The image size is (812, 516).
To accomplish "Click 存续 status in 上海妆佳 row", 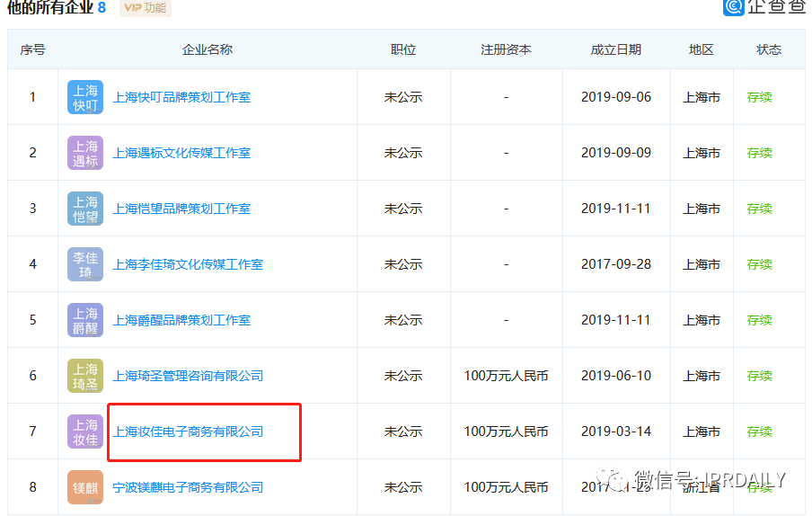I will pyautogui.click(x=760, y=431).
